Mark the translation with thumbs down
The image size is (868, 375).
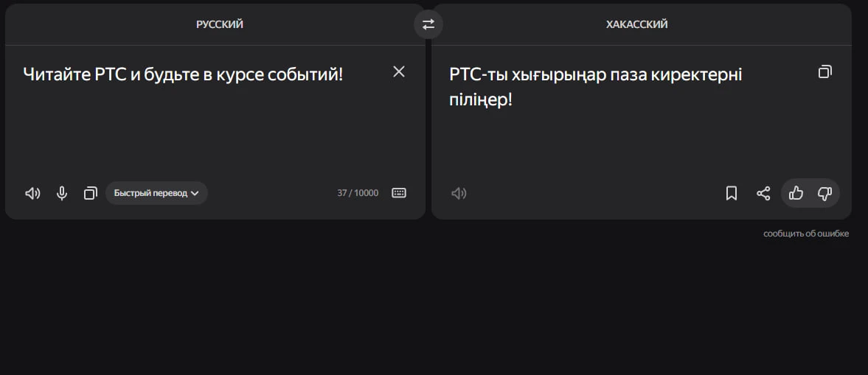(x=824, y=194)
